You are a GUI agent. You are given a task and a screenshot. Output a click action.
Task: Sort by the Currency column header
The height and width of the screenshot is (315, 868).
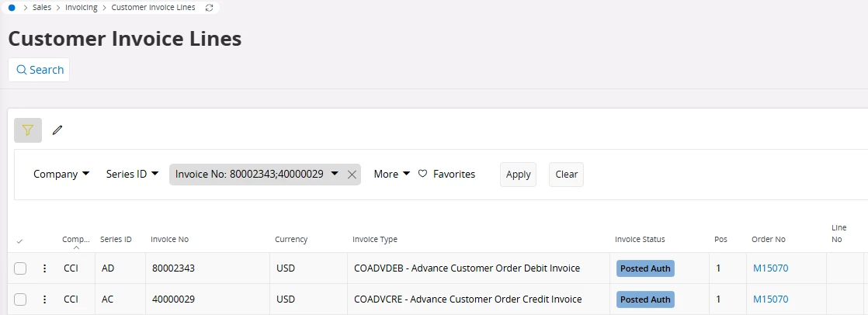[x=291, y=240]
